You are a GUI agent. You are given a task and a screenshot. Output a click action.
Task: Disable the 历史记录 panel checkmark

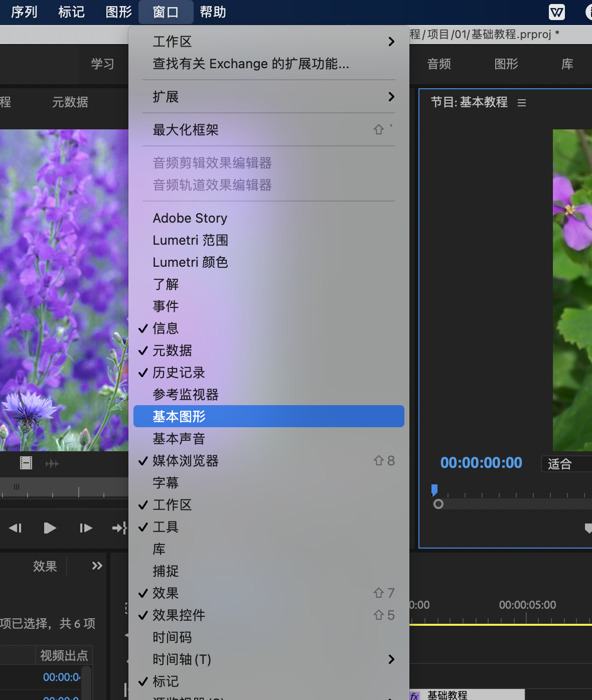(179, 373)
